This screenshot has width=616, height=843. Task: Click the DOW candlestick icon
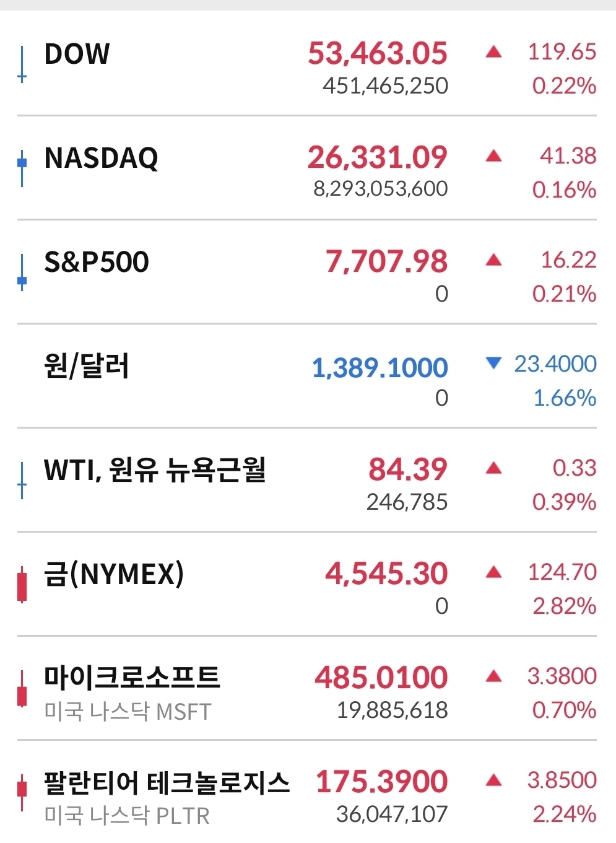[x=22, y=64]
